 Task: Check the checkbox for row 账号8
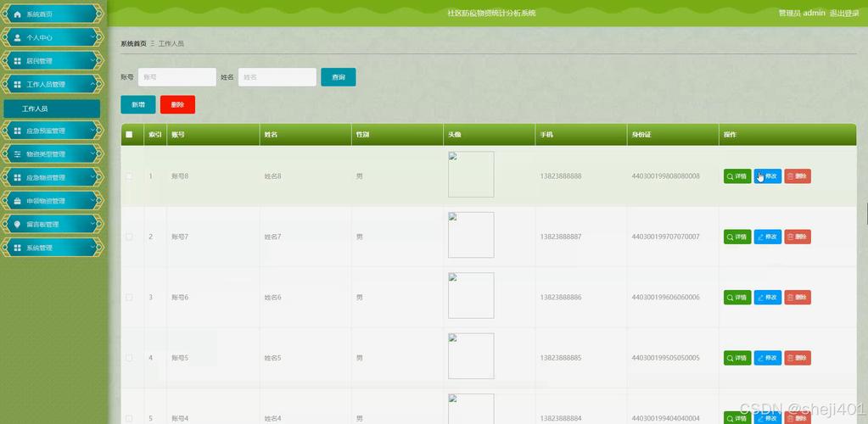tap(129, 176)
